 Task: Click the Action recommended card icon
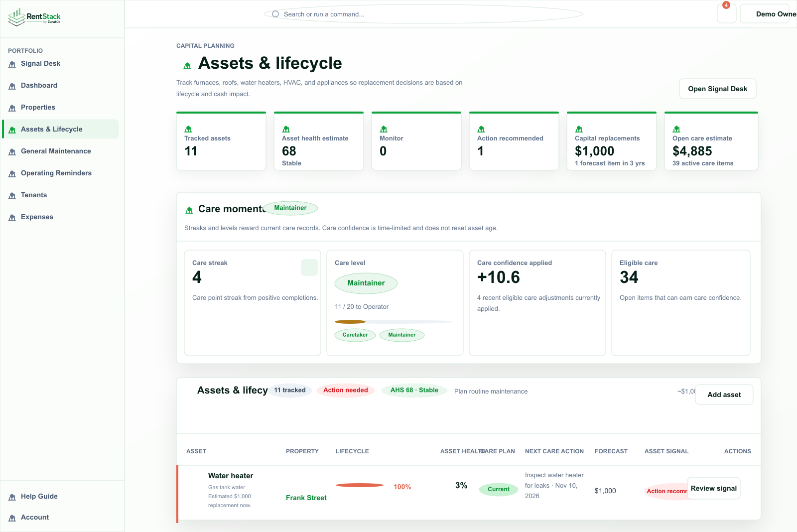(481, 129)
